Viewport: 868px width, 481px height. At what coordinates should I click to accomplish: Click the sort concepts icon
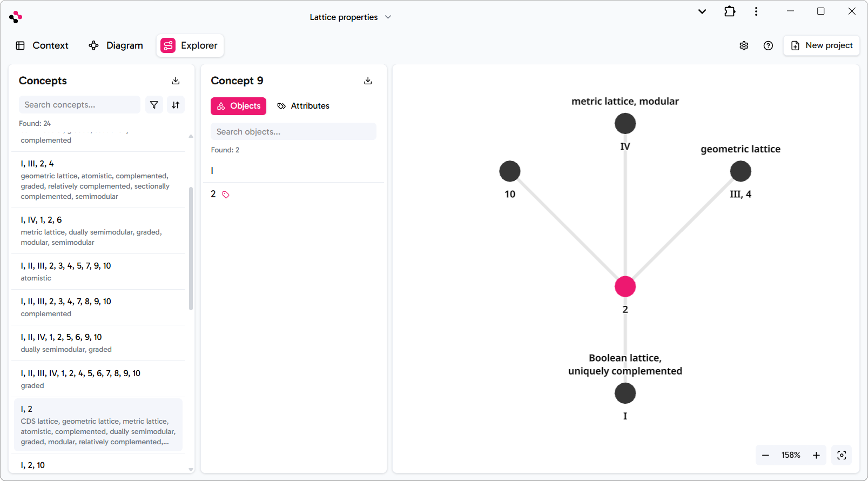pyautogui.click(x=176, y=105)
